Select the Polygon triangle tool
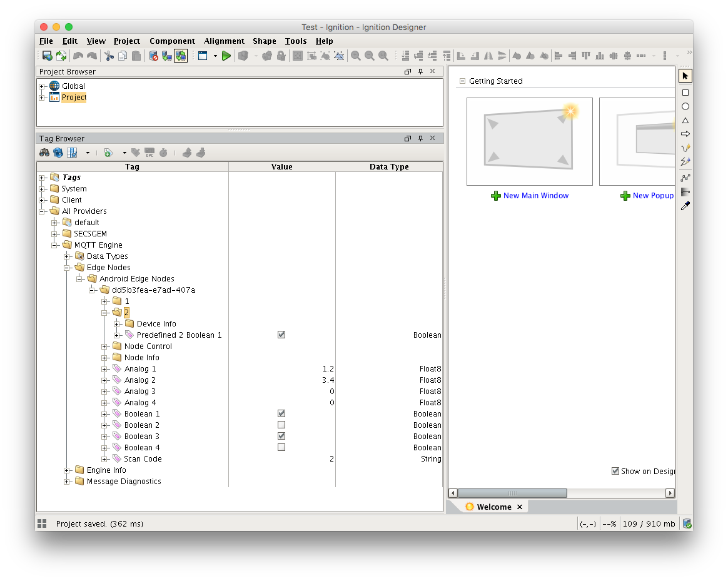Viewport: 728px width, 581px height. pos(685,120)
